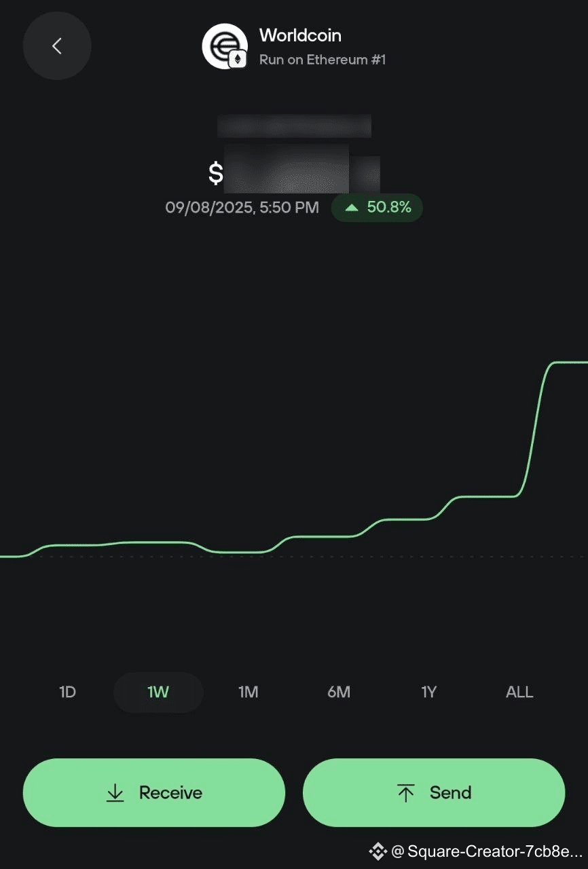Show the 1Y price chart
This screenshot has width=588, height=869.
point(428,692)
